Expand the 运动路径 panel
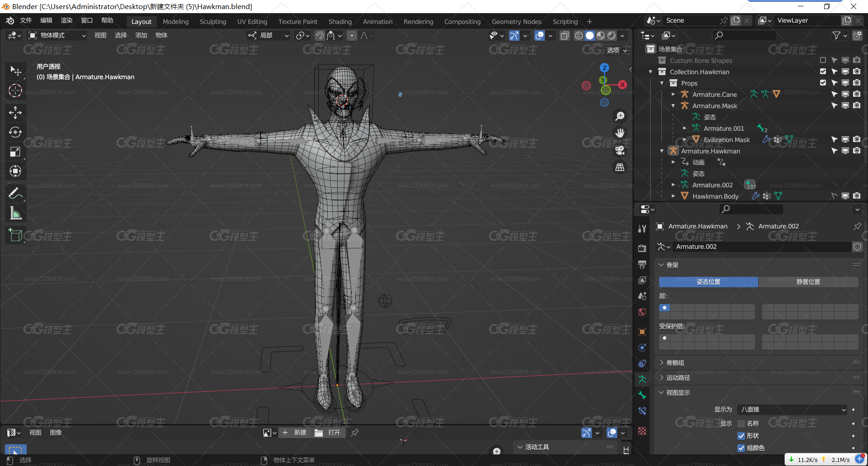 coord(661,378)
